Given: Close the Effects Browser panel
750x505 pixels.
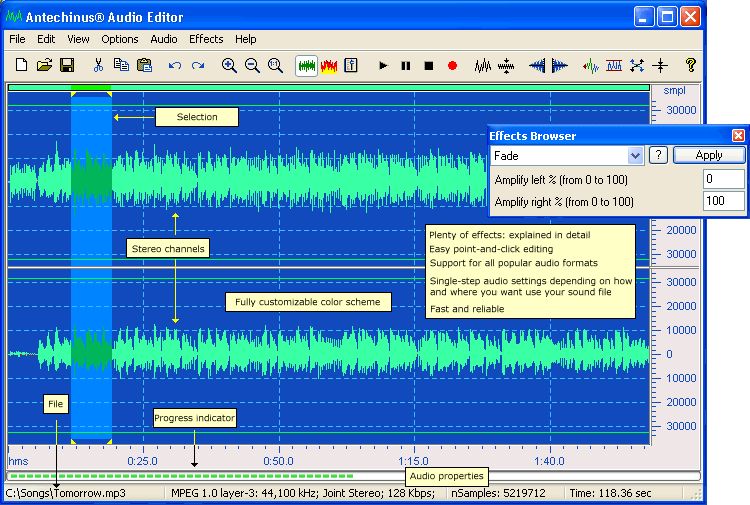Looking at the screenshot, I should pos(738,136).
